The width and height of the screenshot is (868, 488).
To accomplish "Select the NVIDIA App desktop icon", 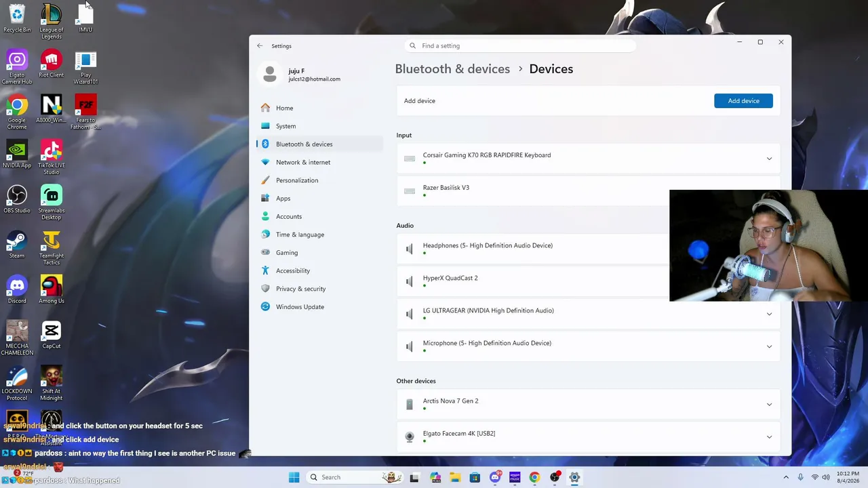I will pyautogui.click(x=17, y=155).
